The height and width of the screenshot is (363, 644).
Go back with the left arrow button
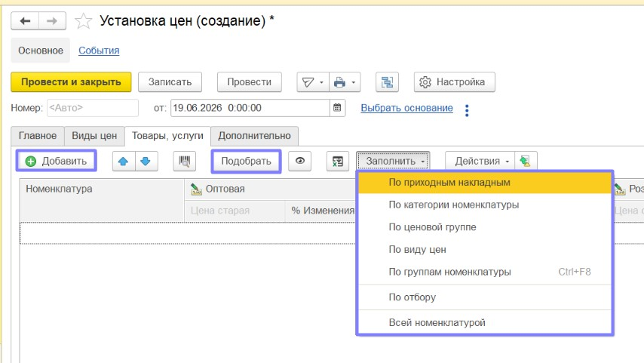coord(25,21)
